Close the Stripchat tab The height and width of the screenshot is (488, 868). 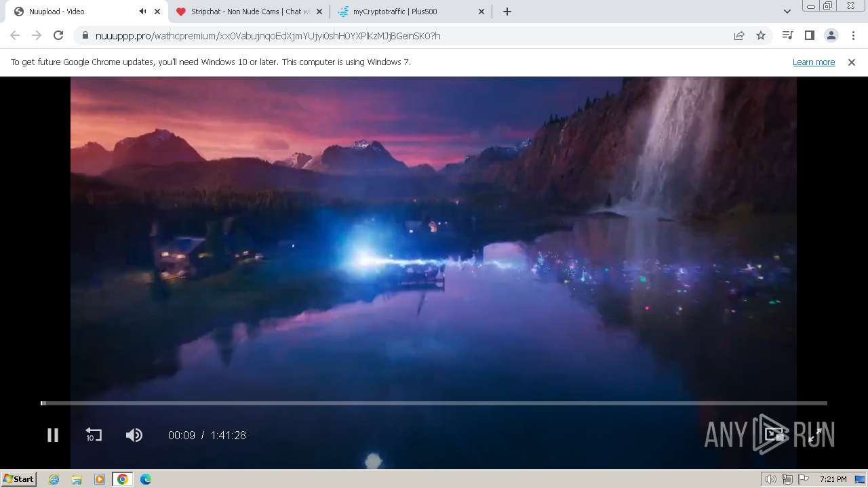[319, 12]
